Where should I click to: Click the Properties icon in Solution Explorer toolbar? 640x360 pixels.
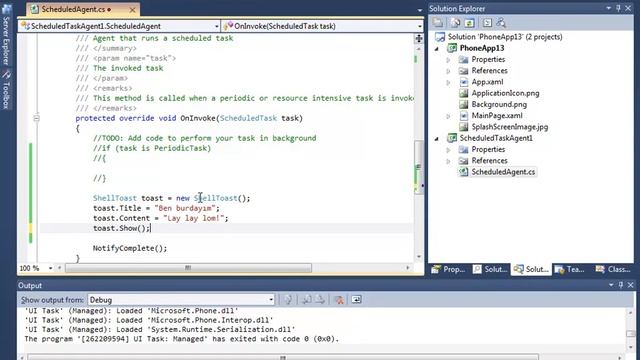pyautogui.click(x=438, y=23)
